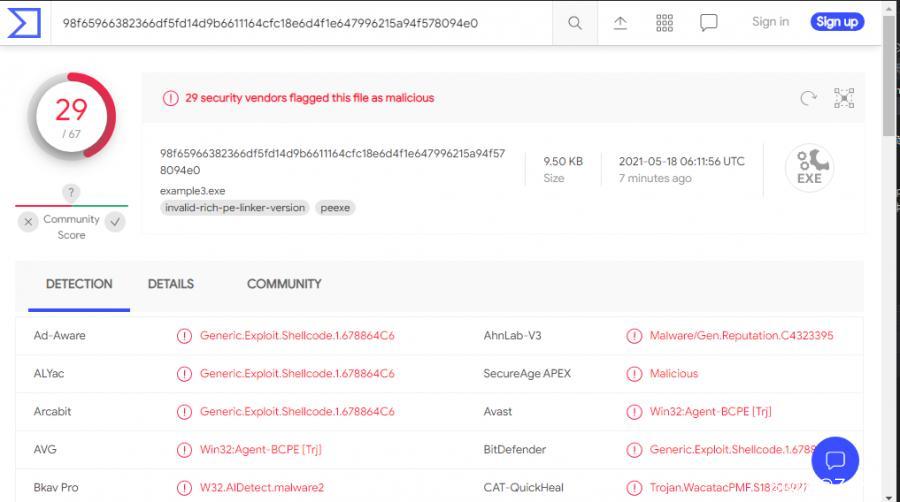900x502 pixels.
Task: Open the similar files graph icon
Action: (x=844, y=98)
